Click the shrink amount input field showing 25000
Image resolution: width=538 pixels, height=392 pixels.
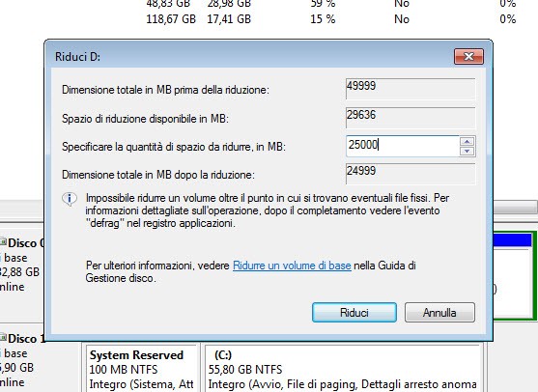click(x=402, y=146)
